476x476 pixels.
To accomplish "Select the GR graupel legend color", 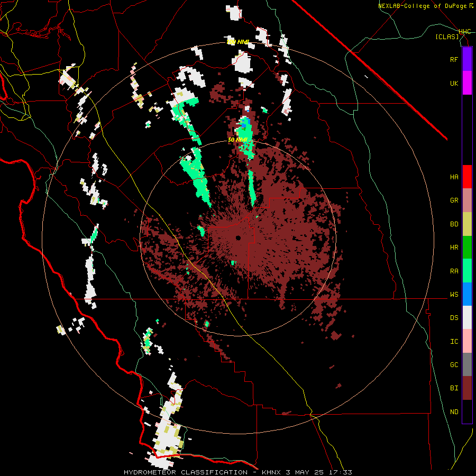I will pos(467,200).
